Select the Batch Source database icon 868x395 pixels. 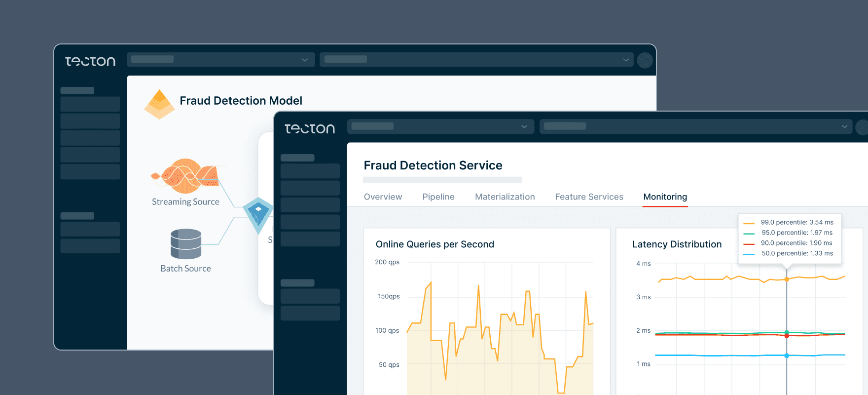(x=186, y=244)
